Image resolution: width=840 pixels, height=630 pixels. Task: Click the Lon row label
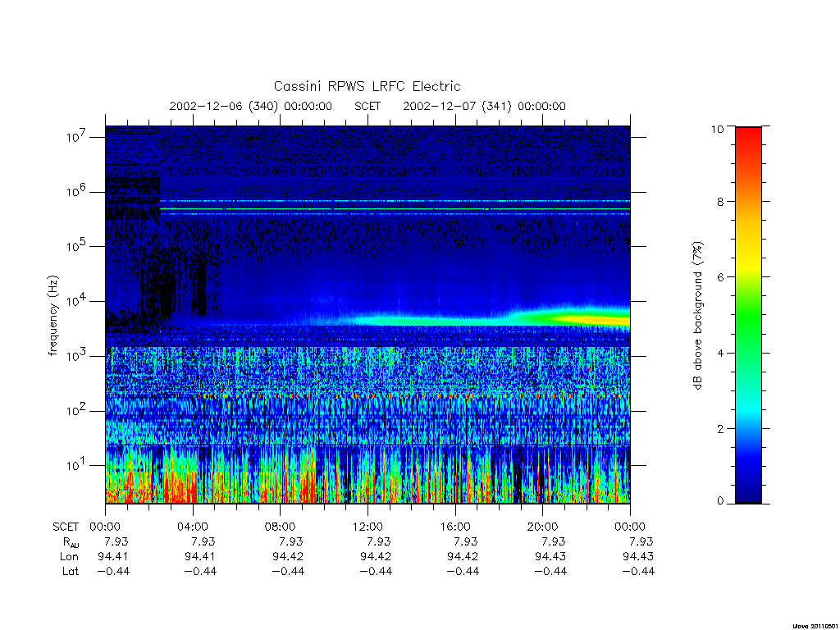coord(69,557)
